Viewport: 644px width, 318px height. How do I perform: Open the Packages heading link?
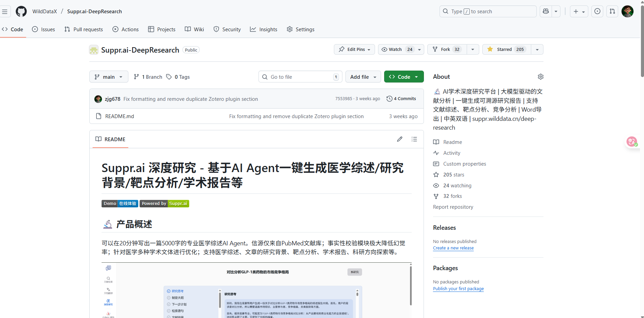click(x=445, y=268)
